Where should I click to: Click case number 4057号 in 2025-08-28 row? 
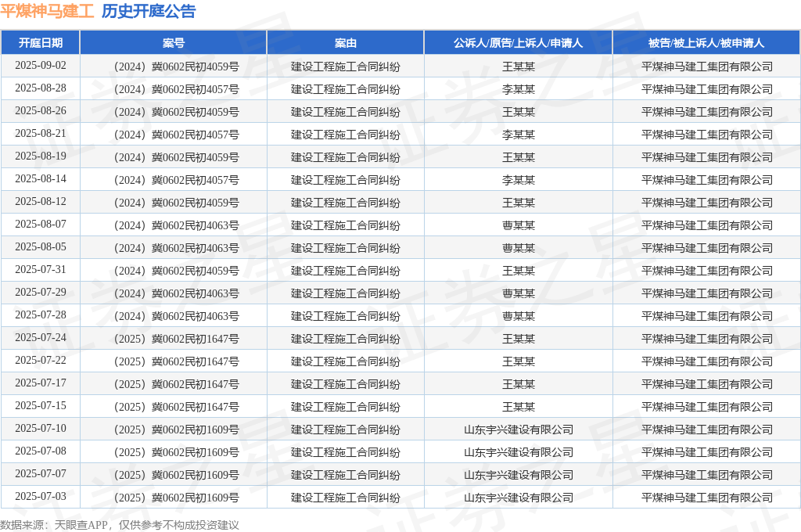point(174,89)
